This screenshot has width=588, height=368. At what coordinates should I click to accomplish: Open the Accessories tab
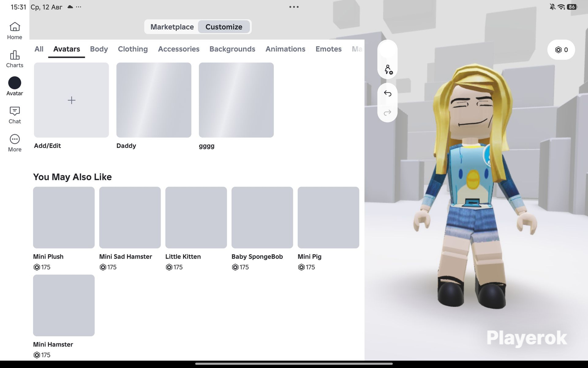point(179,49)
